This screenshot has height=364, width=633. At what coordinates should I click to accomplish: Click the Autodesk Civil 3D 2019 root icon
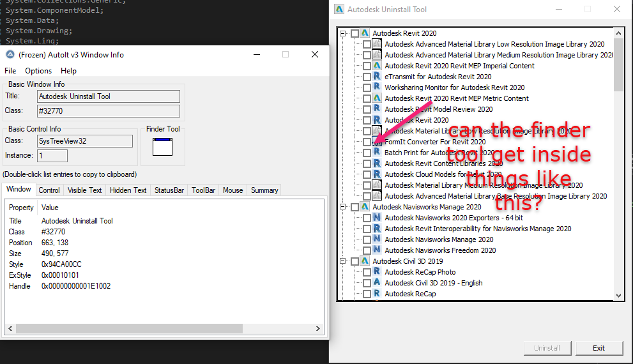coord(365,261)
